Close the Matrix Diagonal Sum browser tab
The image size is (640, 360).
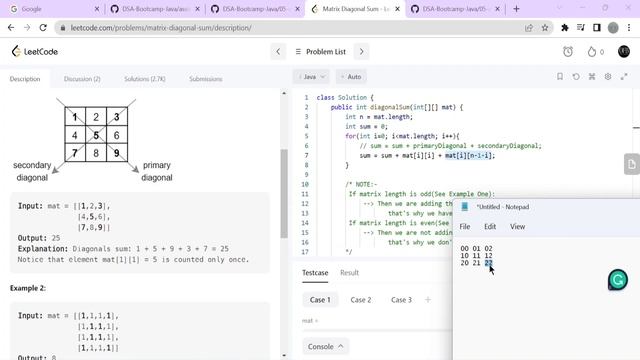(x=398, y=9)
